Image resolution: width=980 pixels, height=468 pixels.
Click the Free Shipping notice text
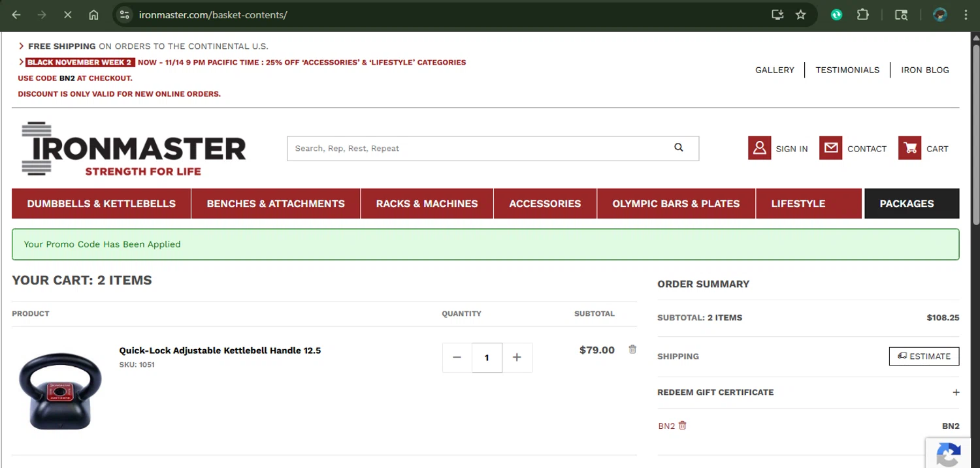point(148,46)
